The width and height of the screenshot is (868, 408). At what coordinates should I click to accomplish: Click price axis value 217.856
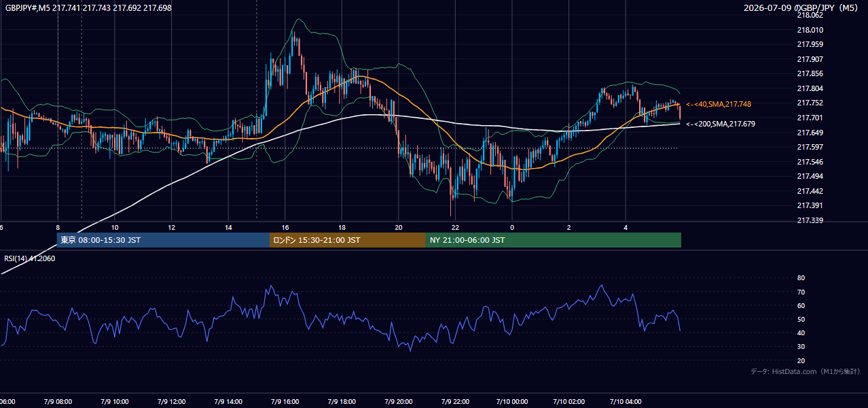[810, 73]
